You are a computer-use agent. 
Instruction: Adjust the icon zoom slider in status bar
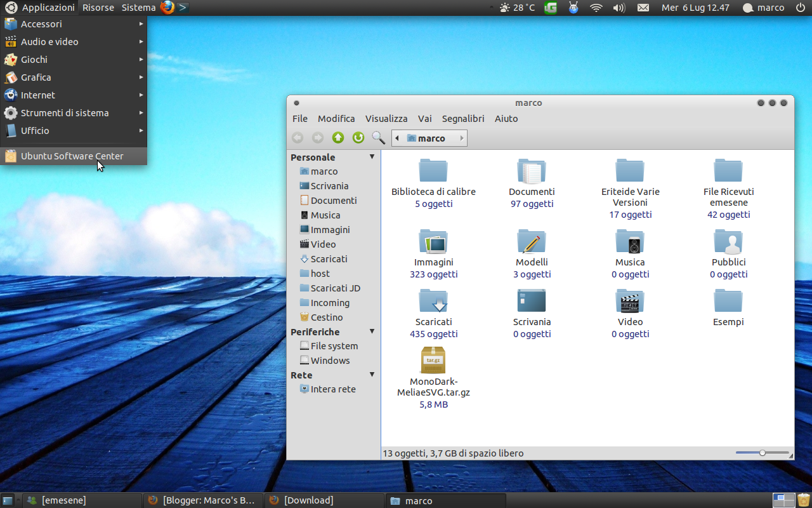click(x=761, y=452)
